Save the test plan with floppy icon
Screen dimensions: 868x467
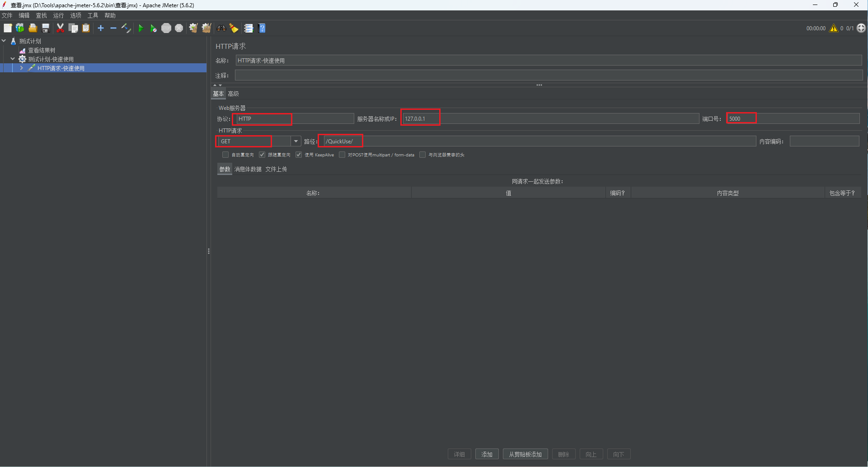pos(46,28)
